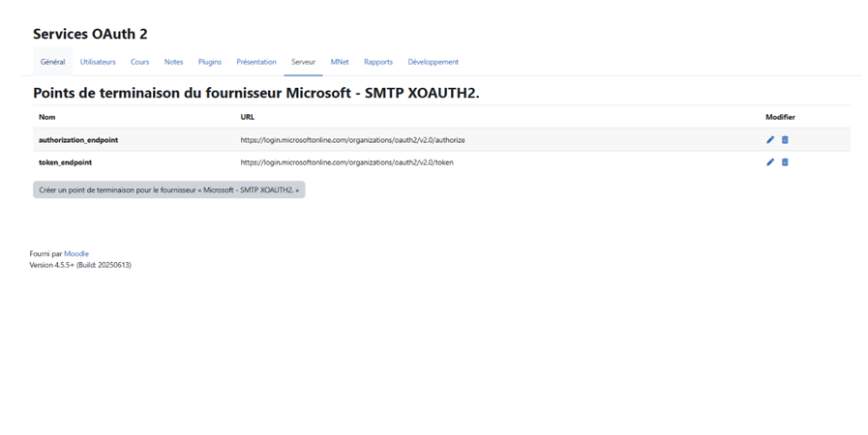Click the Modifier column header
The image size is (868, 435).
click(780, 117)
